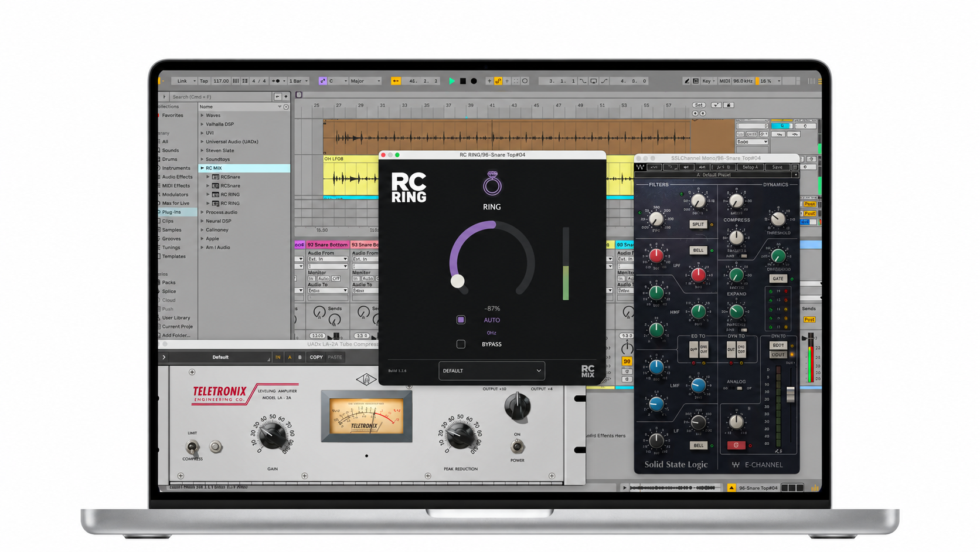Open SSLChannel Setup A button

750,167
